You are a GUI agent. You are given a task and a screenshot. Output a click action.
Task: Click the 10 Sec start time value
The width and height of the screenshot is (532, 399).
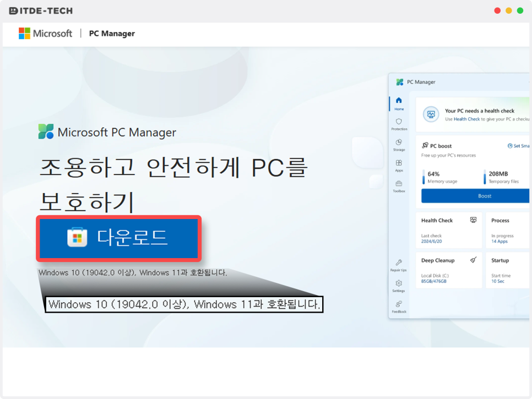point(498,281)
